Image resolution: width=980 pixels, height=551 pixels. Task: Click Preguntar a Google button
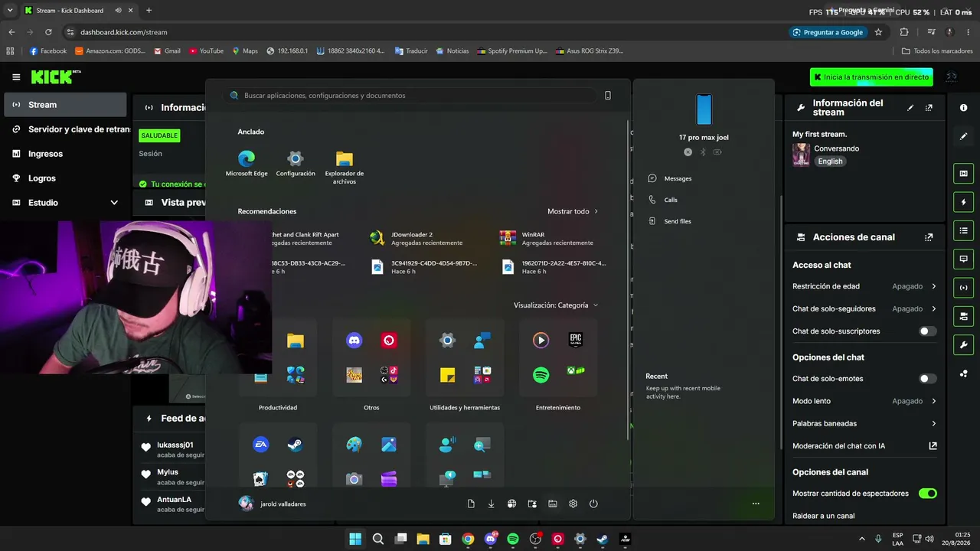click(828, 32)
